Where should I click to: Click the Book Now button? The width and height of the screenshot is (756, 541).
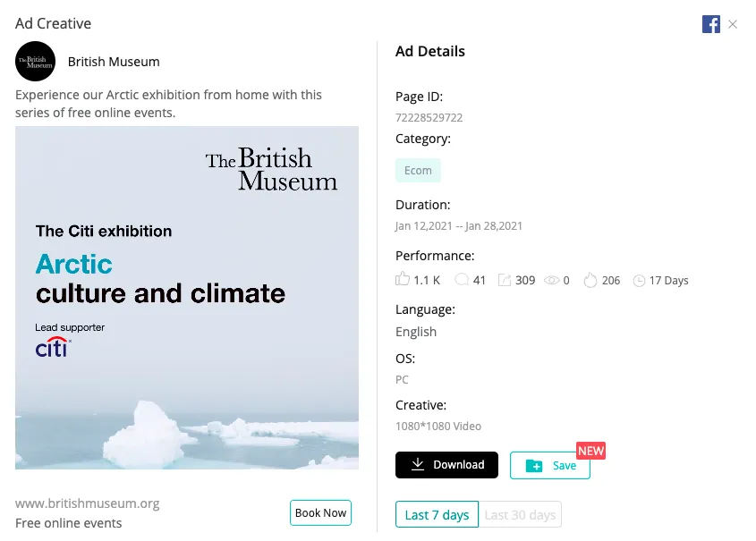click(x=320, y=512)
